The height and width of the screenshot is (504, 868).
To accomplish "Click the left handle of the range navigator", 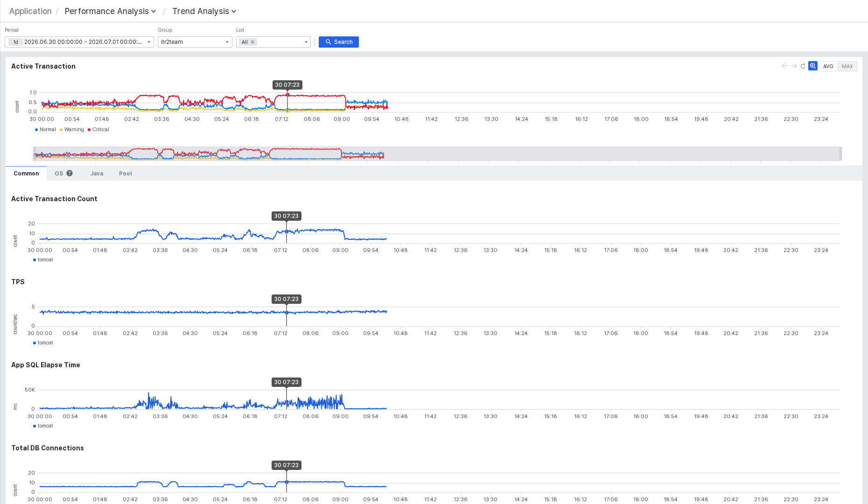I will click(x=35, y=154).
